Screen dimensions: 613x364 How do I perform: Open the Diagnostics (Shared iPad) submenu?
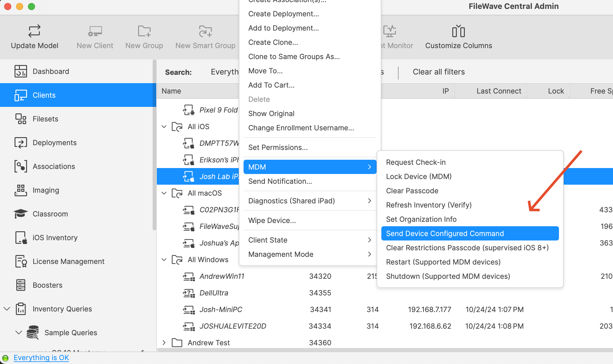click(310, 201)
